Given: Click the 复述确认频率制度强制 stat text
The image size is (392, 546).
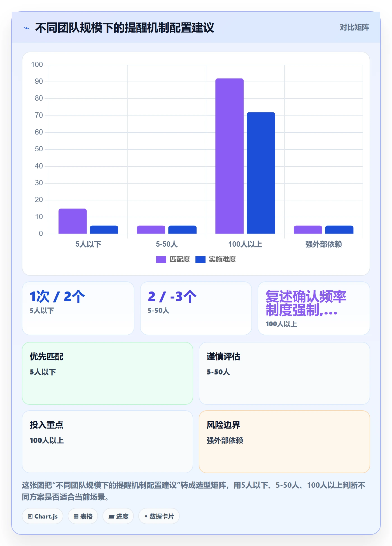Looking at the screenshot, I should (306, 303).
